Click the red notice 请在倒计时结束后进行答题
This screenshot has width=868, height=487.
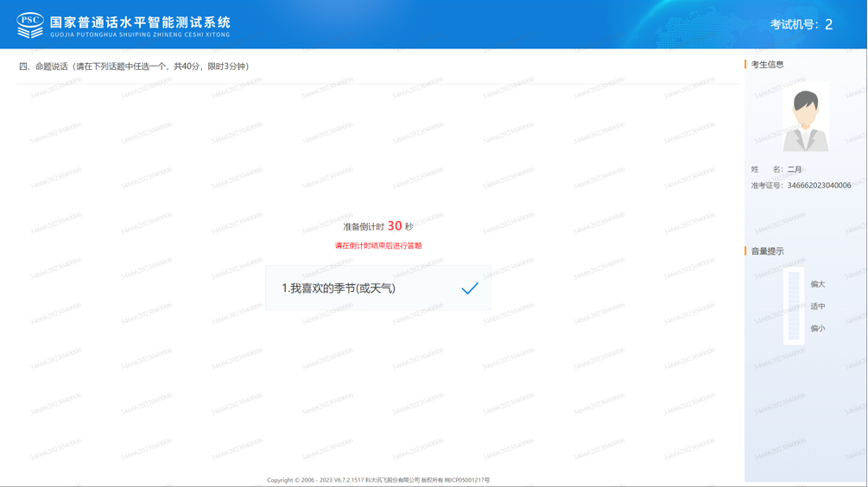point(378,246)
